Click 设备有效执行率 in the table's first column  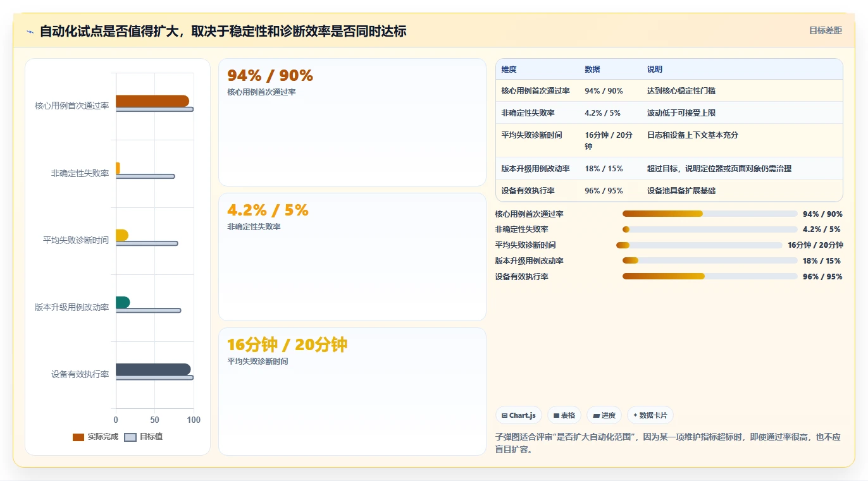click(528, 191)
